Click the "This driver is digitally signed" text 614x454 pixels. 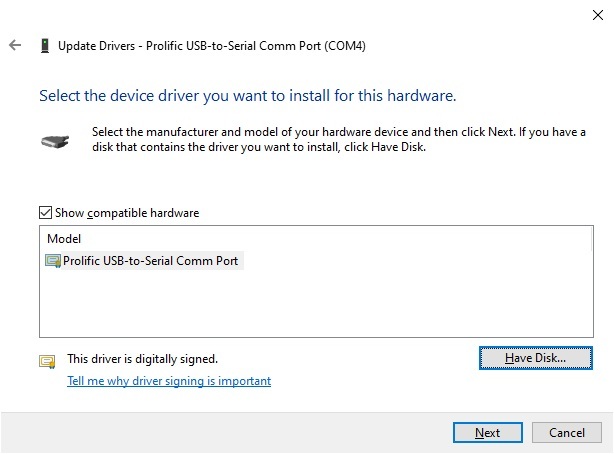pyautogui.click(x=142, y=358)
